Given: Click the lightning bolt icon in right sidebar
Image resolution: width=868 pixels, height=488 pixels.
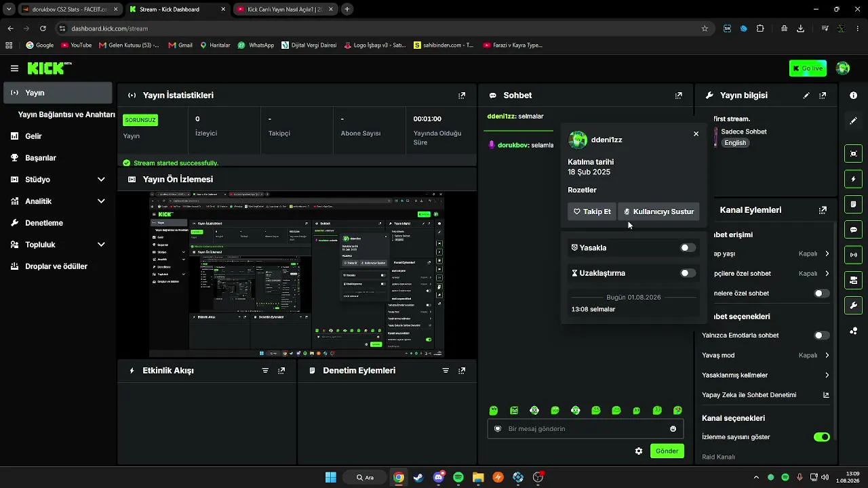Looking at the screenshot, I should click(x=853, y=179).
